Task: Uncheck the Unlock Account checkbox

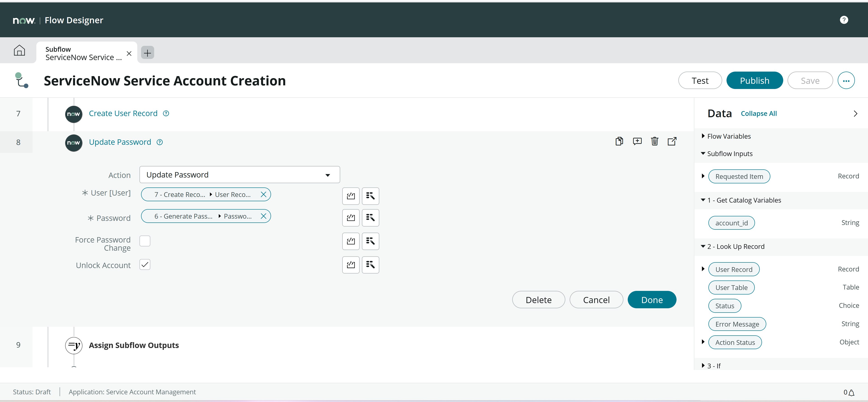Action: click(145, 265)
